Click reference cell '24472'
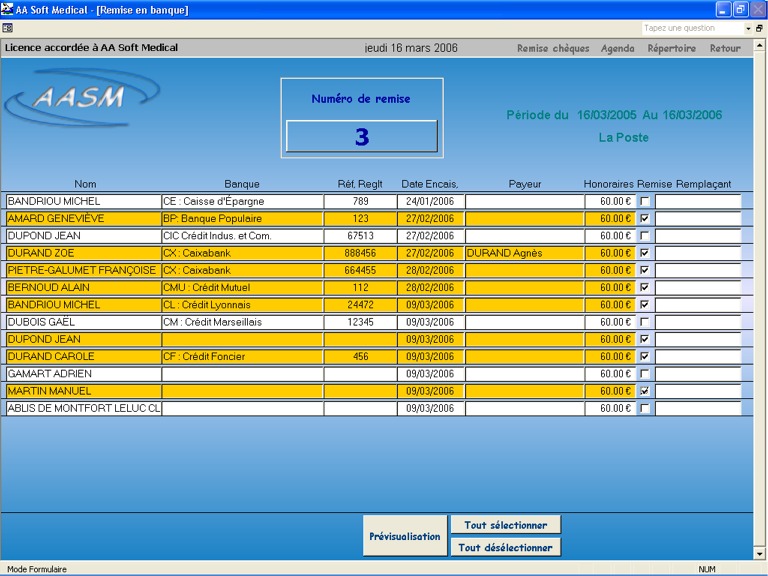768x576 pixels. (360, 305)
